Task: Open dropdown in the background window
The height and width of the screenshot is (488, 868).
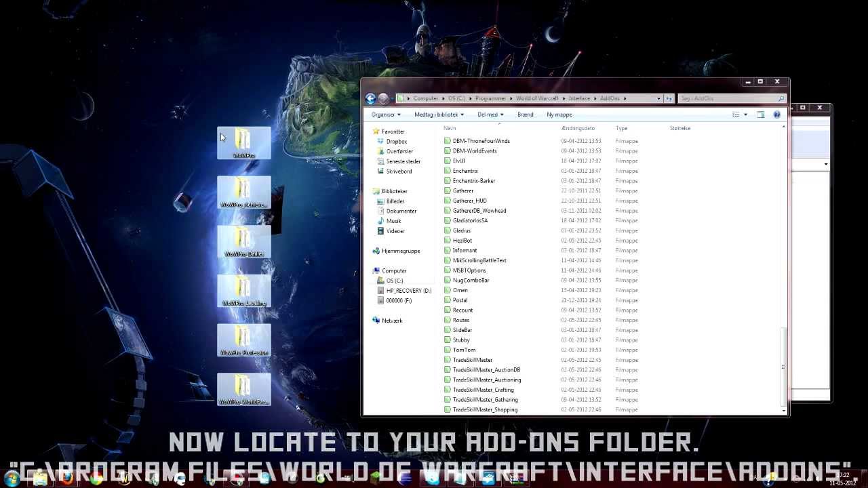Action: coord(825,164)
